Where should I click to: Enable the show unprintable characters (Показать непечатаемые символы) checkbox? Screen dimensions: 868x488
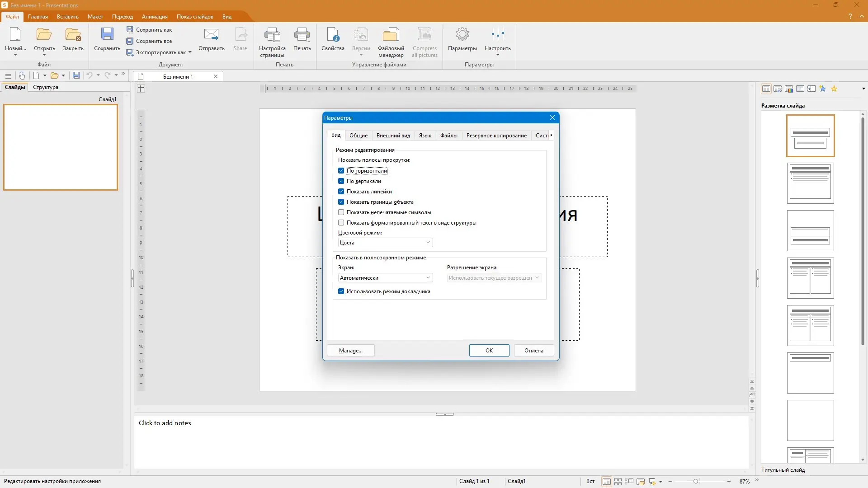point(341,212)
